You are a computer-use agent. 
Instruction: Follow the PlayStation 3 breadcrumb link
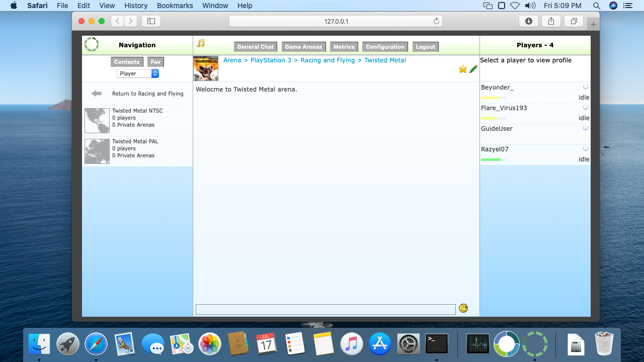point(271,60)
